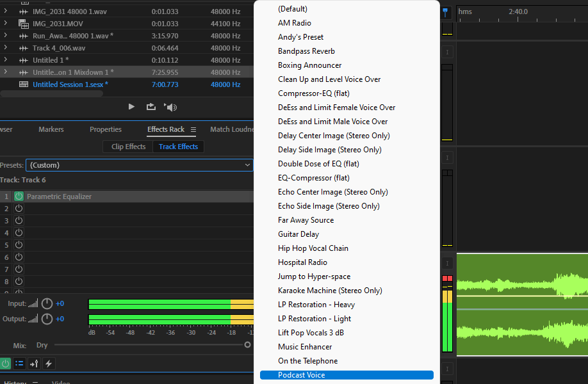This screenshot has width=588, height=384.
Task: Open the Match Loudness tab
Action: coord(232,130)
